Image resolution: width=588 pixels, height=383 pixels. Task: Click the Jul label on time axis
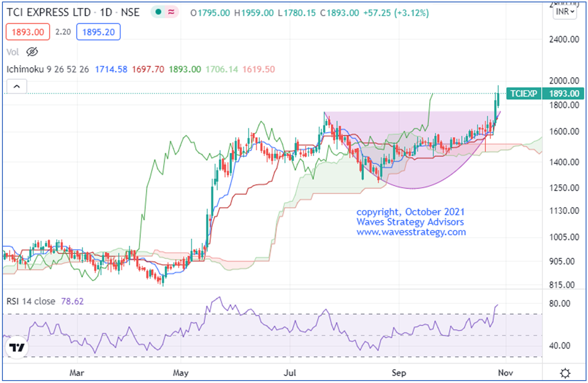(x=290, y=373)
